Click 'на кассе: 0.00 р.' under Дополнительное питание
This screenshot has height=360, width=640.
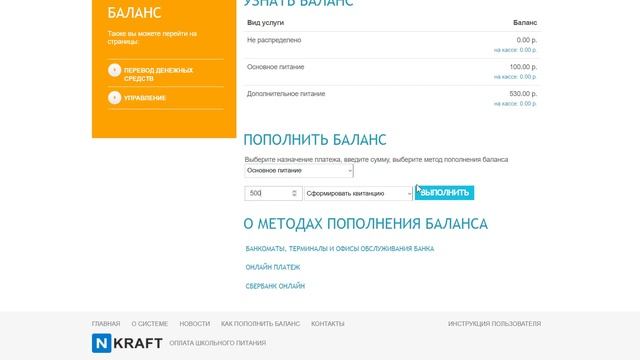(x=515, y=104)
